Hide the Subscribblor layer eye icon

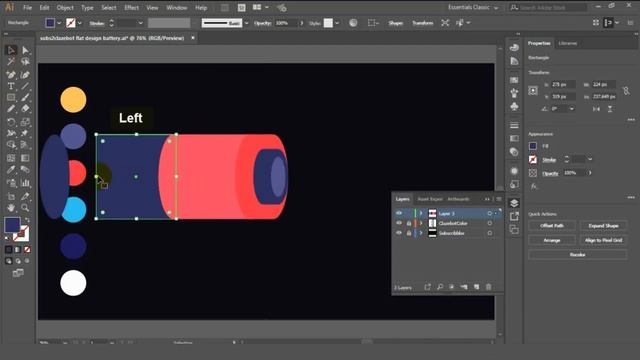click(399, 233)
